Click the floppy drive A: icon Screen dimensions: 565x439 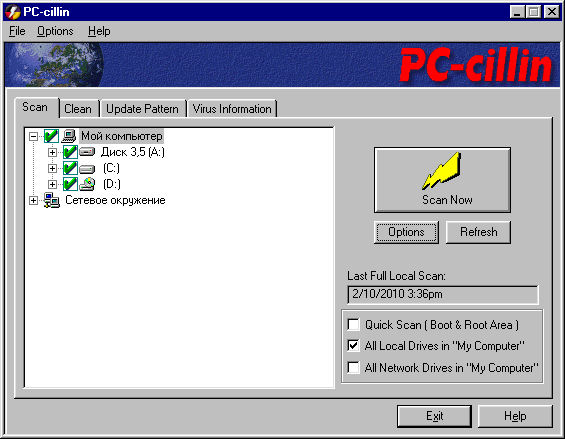(x=87, y=152)
